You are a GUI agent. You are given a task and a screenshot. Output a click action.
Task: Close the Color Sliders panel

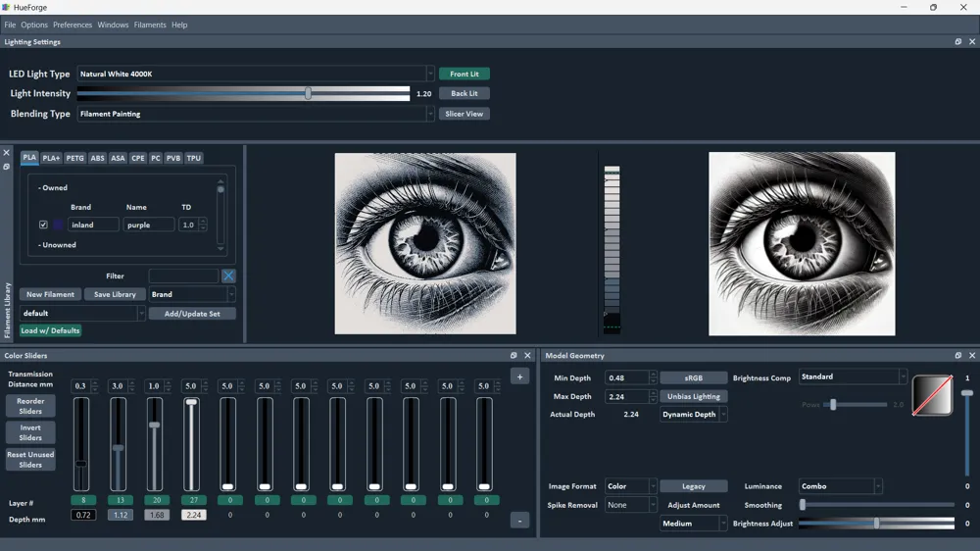527,355
